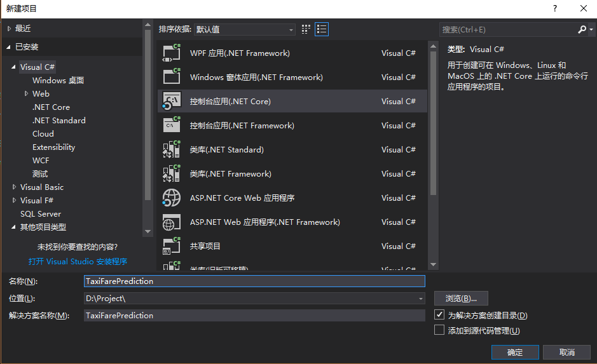Switch to small icons grid view
The height and width of the screenshot is (364, 597).
306,29
